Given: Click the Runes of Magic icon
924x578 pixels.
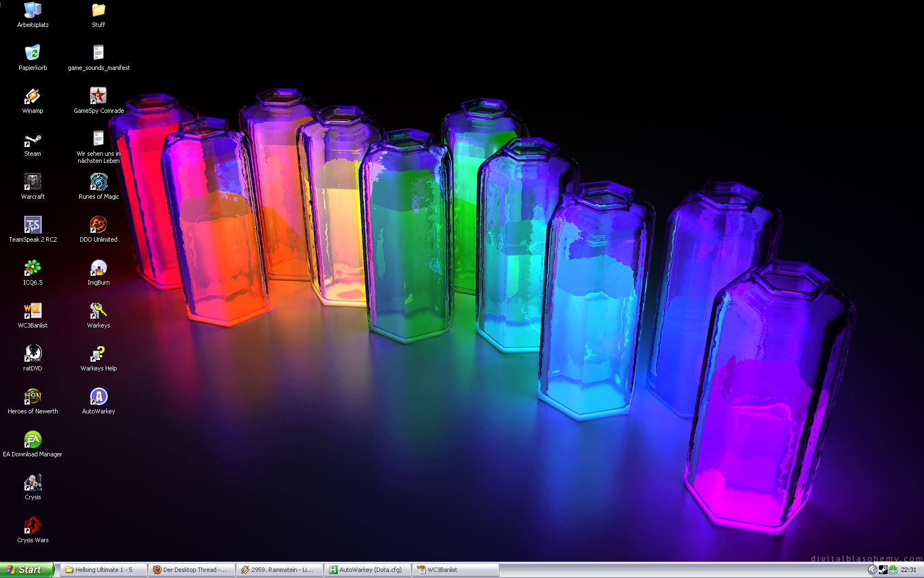Looking at the screenshot, I should pyautogui.click(x=98, y=183).
